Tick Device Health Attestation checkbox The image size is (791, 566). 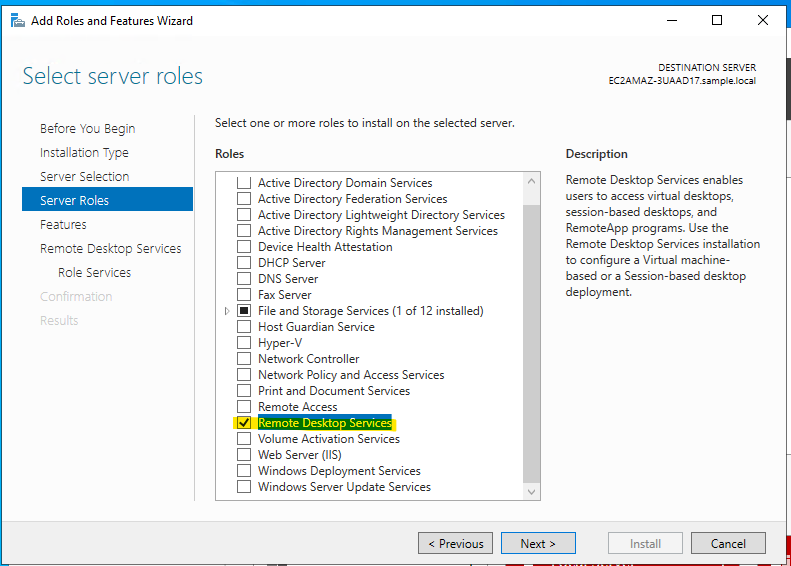(244, 247)
